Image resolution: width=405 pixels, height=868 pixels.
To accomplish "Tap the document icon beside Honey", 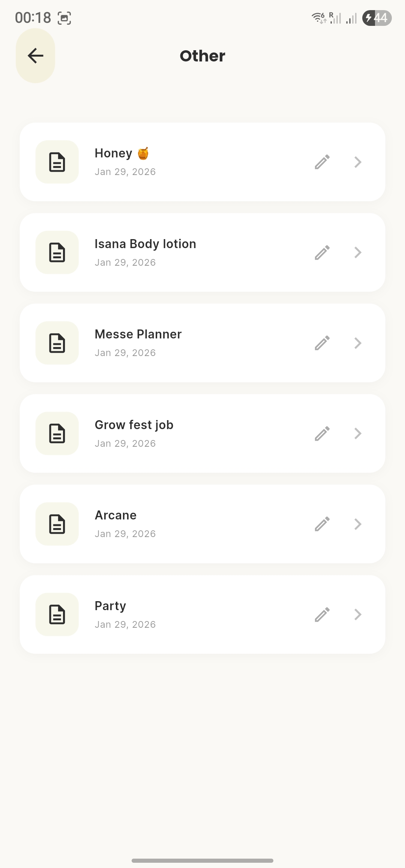I will click(57, 162).
